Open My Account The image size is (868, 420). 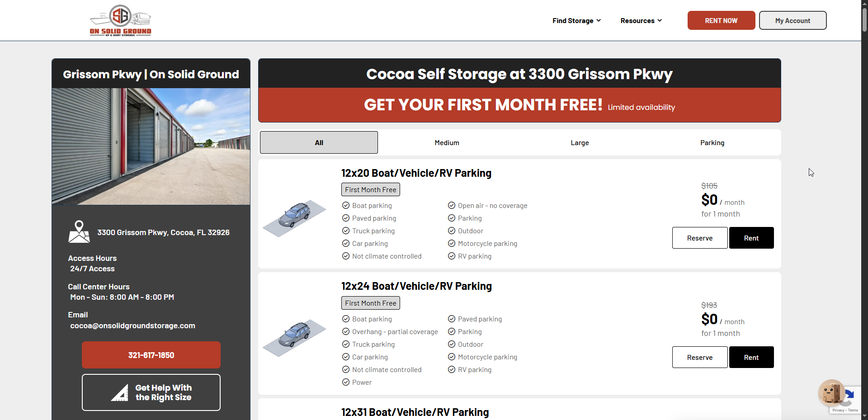click(793, 21)
